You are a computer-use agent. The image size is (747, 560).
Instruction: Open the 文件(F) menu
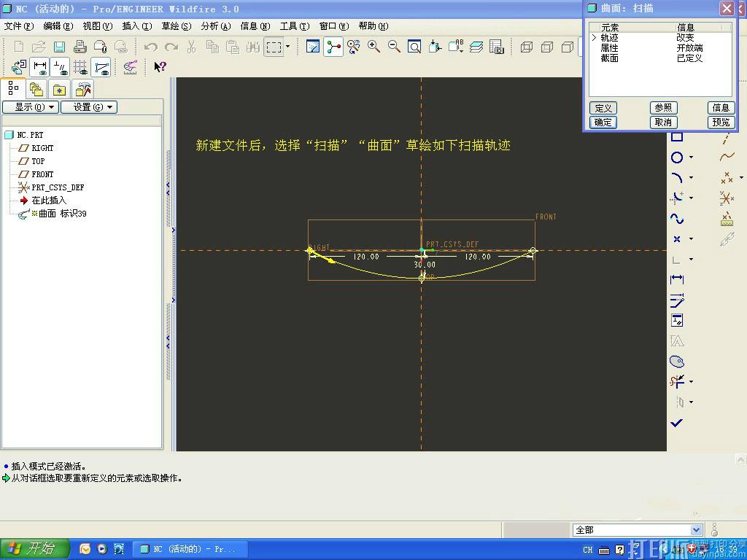point(19,26)
